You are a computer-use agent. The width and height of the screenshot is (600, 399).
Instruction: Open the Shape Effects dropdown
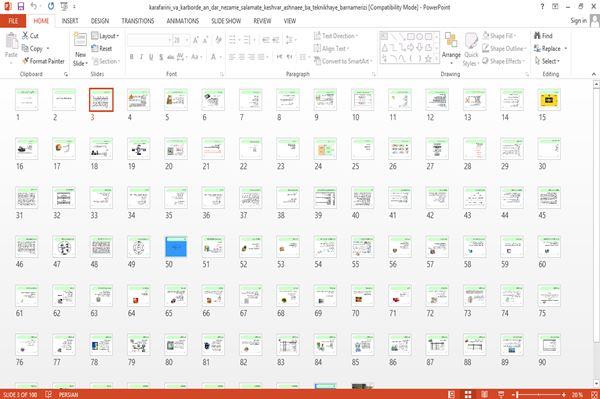(x=504, y=61)
